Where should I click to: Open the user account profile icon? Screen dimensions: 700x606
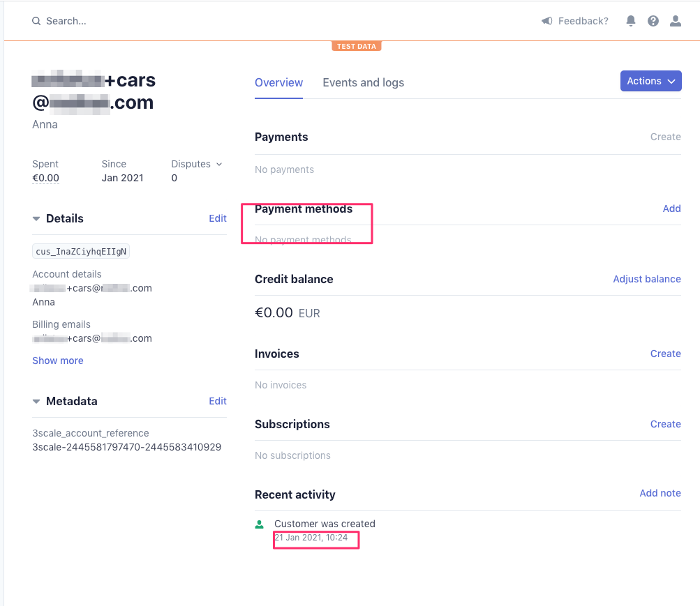point(676,21)
